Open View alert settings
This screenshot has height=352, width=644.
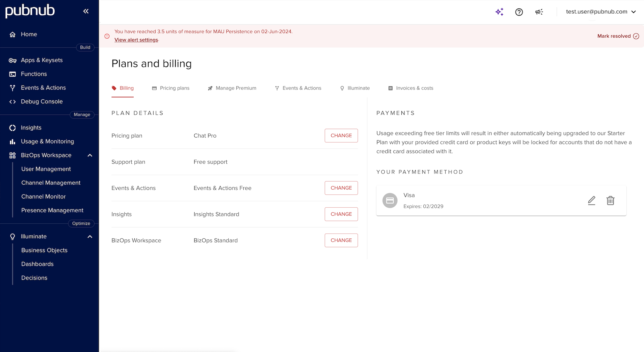(x=136, y=40)
